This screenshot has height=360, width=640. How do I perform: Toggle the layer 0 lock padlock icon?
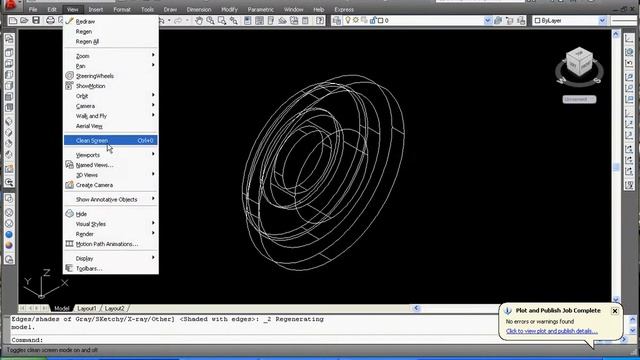373,20
